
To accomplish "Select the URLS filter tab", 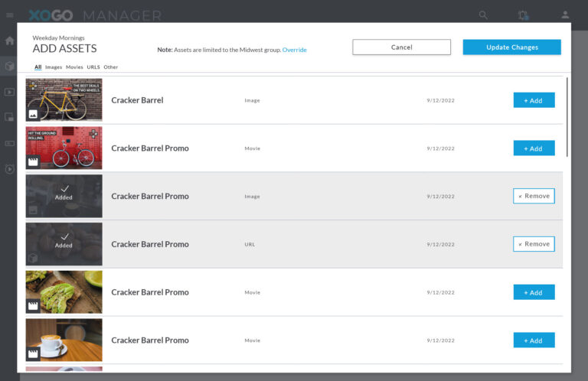I will click(93, 67).
